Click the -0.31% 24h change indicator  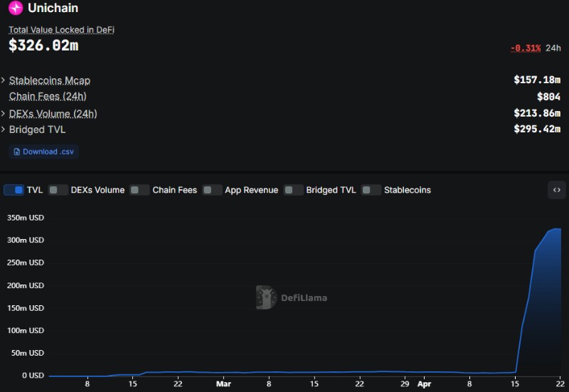pos(526,48)
